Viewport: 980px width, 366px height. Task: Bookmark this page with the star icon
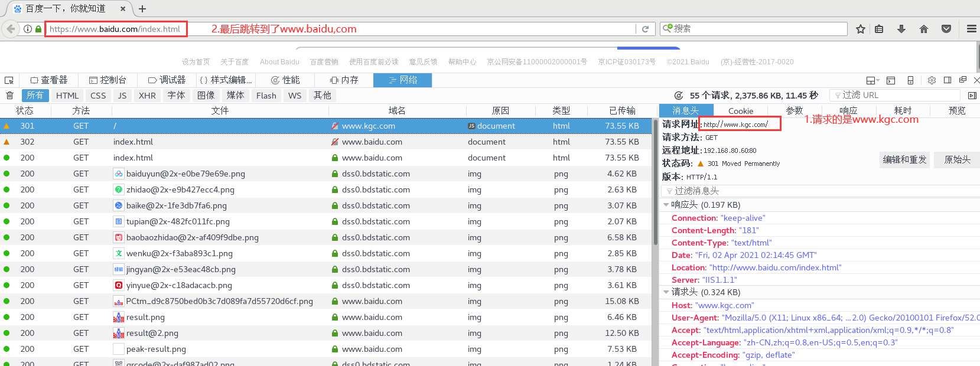pos(861,29)
